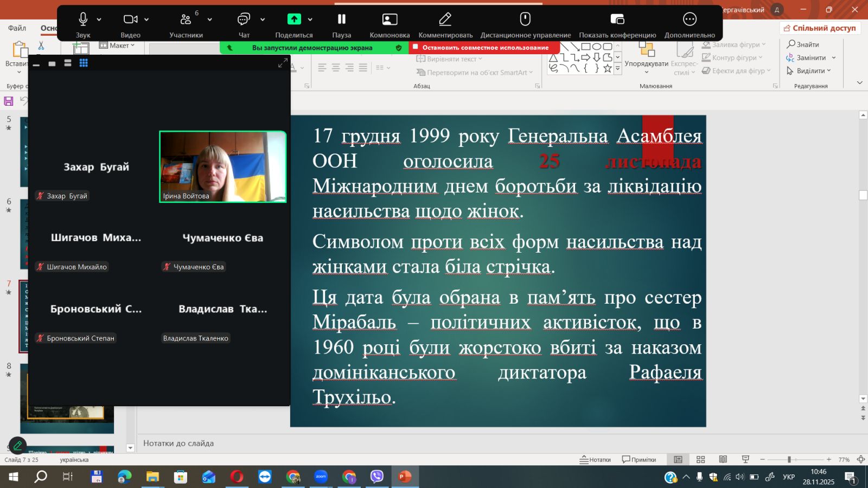868x488 pixels.
Task: Click the Спільний доступ button
Action: pyautogui.click(x=820, y=28)
